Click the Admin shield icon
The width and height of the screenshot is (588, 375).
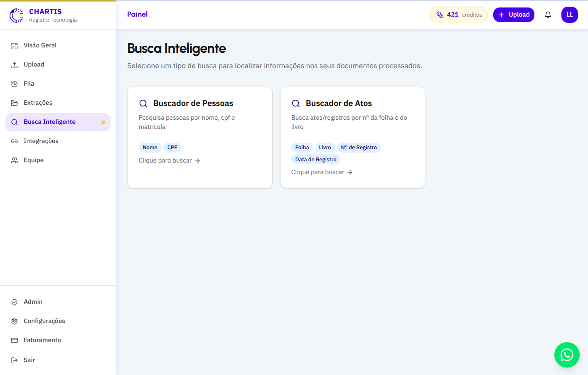click(15, 302)
